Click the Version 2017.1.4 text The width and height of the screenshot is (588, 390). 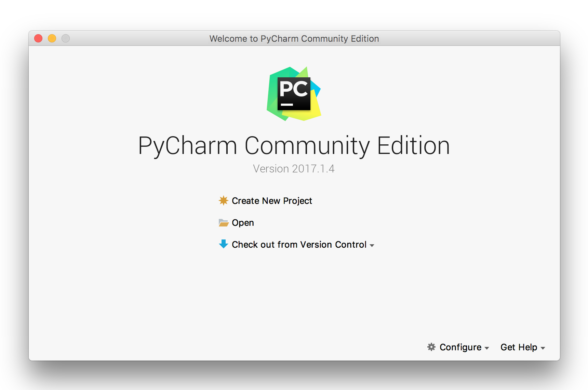[x=294, y=169]
